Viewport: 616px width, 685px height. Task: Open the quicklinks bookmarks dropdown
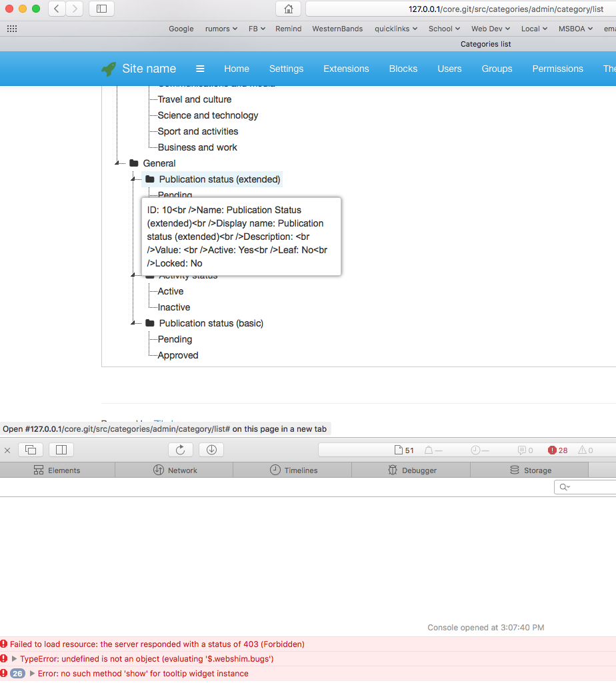[396, 29]
